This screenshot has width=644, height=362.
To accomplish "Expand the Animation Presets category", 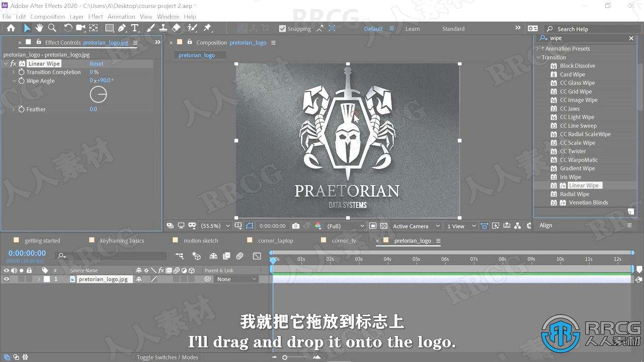I will pyautogui.click(x=538, y=49).
